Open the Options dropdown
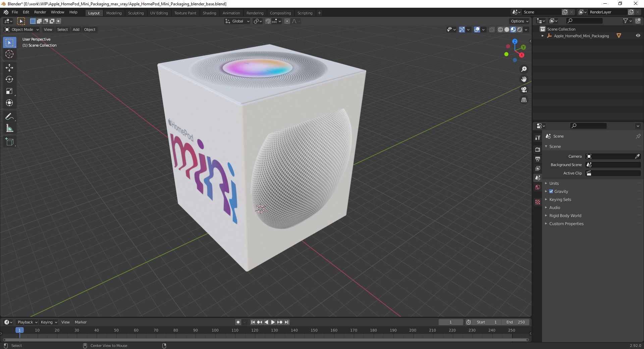Viewport: 644px width, 349px height. coord(520,21)
